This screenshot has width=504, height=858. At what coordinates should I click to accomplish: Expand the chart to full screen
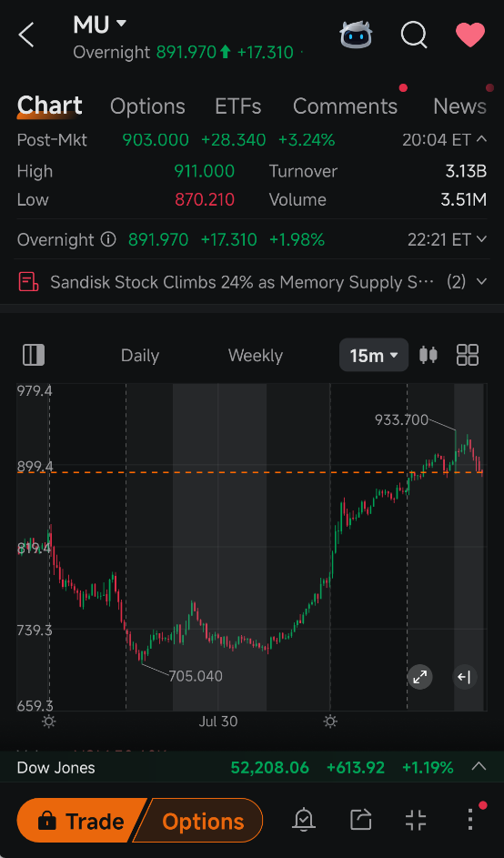(x=419, y=678)
